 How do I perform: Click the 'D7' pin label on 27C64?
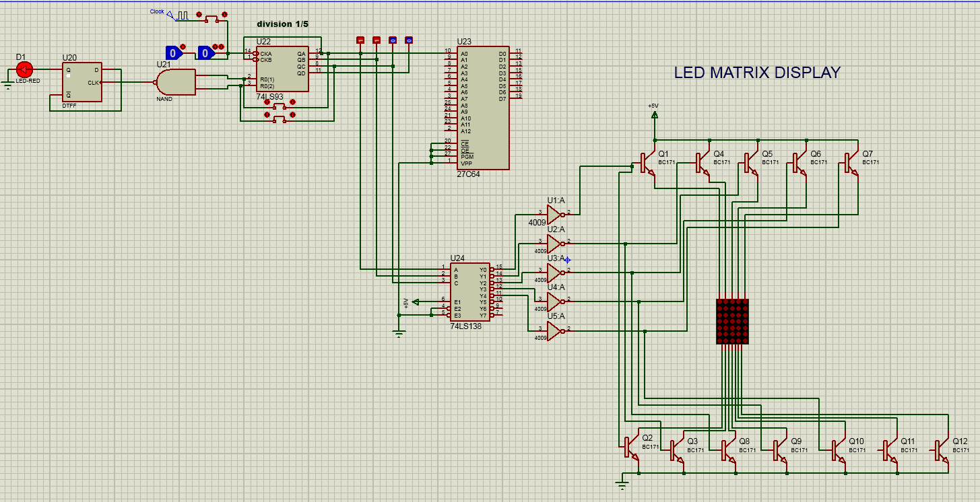coord(502,99)
